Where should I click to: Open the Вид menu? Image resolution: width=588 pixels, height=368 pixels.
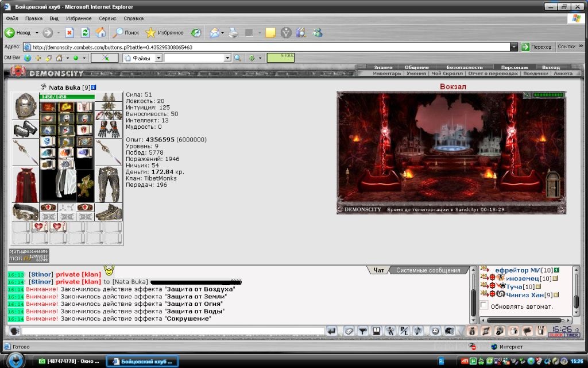point(54,18)
